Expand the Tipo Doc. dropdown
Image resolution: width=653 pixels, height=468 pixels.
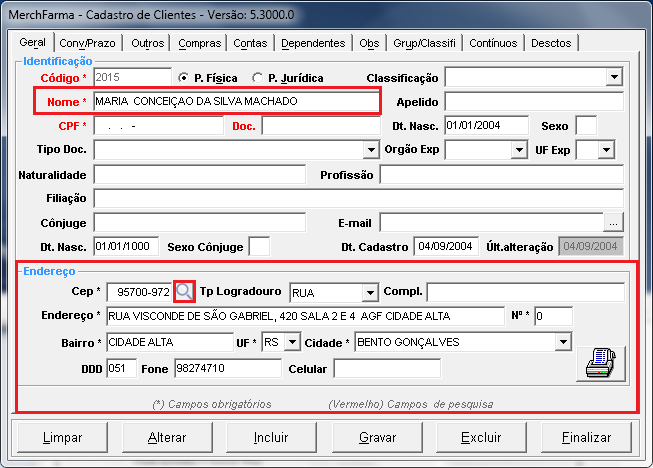click(370, 150)
